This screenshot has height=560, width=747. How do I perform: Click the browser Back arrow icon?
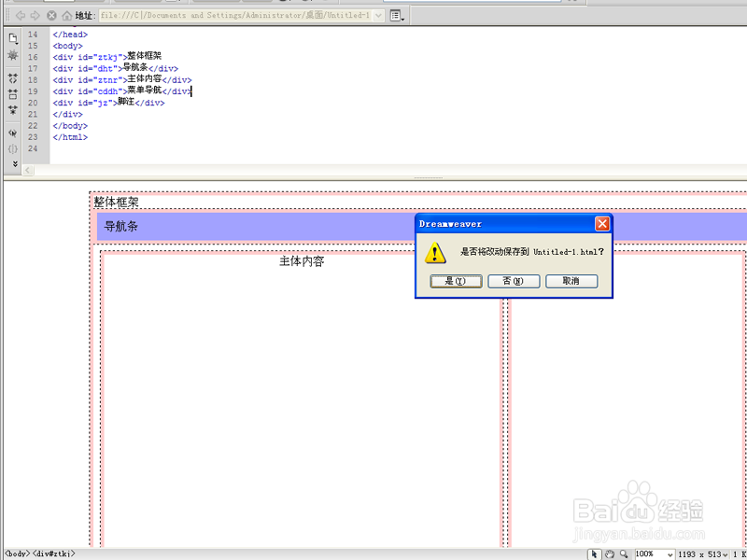pos(20,16)
